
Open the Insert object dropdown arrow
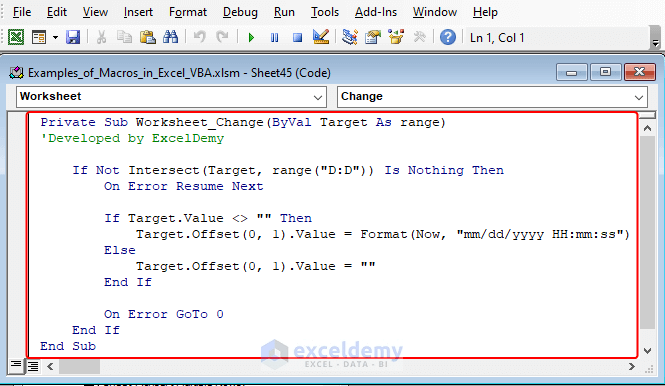pyautogui.click(x=55, y=37)
